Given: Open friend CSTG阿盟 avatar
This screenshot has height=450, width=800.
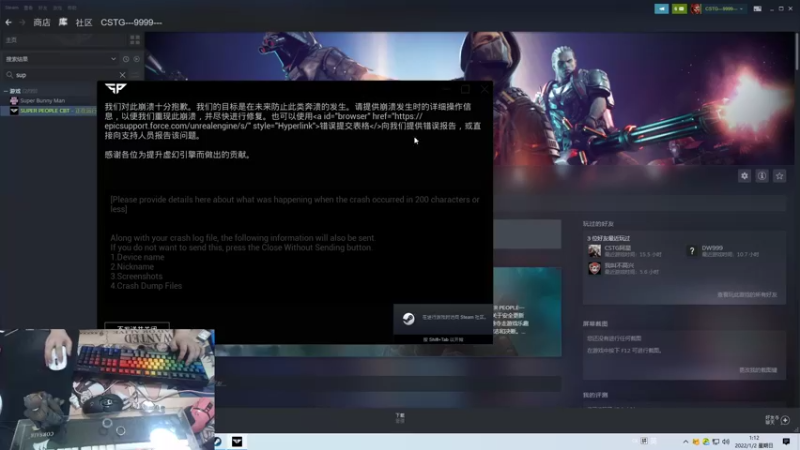Looking at the screenshot, I should (594, 251).
